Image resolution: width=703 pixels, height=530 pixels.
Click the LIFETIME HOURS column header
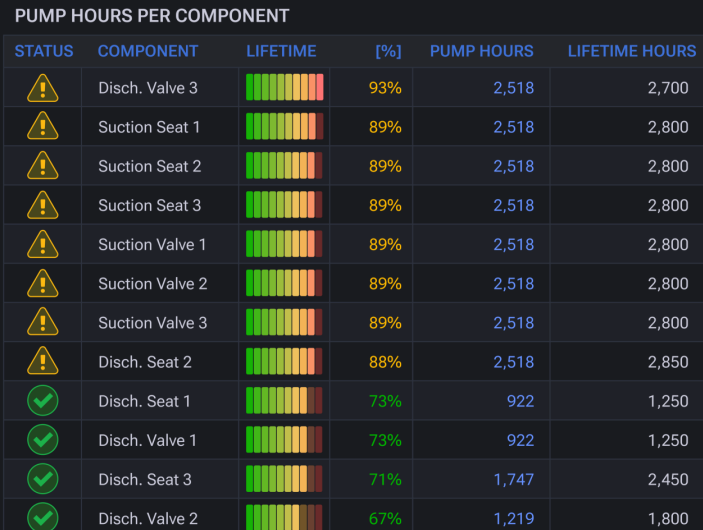click(x=632, y=51)
